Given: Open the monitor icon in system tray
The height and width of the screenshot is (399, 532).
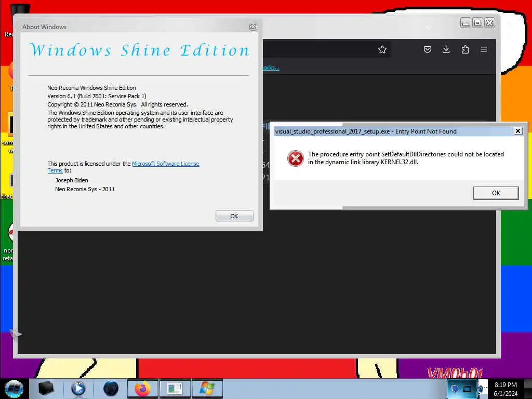Looking at the screenshot, I should pos(467,389).
